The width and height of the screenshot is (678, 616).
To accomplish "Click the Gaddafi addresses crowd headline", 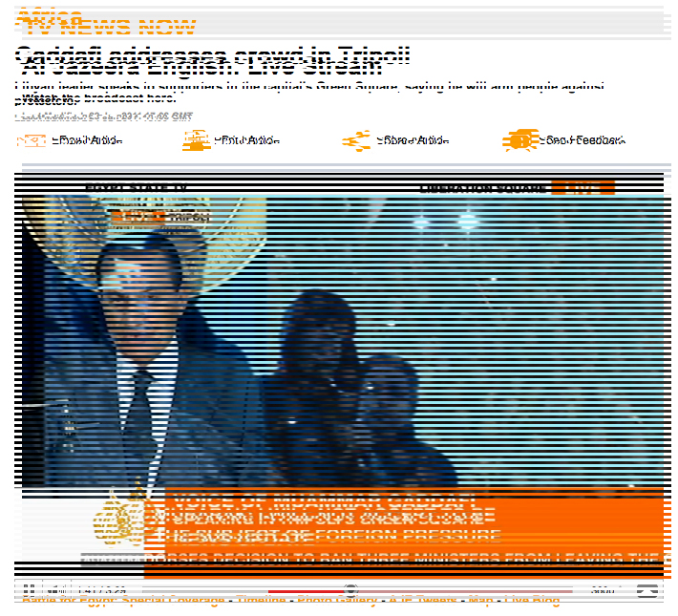I will pyautogui.click(x=212, y=55).
